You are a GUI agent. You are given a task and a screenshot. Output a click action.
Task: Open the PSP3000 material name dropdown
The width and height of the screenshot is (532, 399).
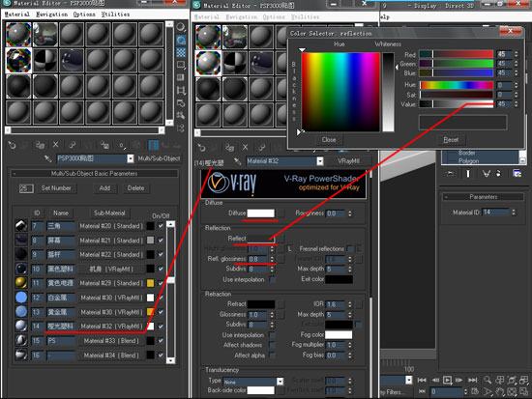tap(131, 158)
